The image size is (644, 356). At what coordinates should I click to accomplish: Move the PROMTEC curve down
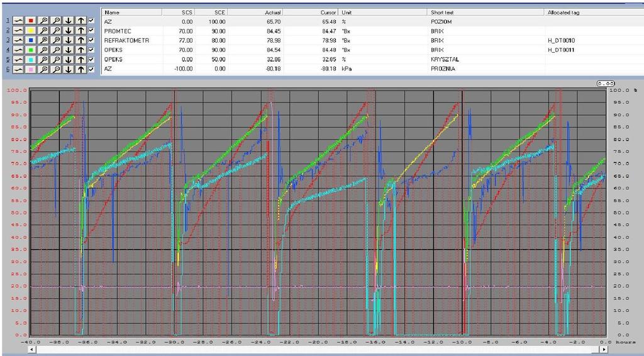click(x=69, y=30)
